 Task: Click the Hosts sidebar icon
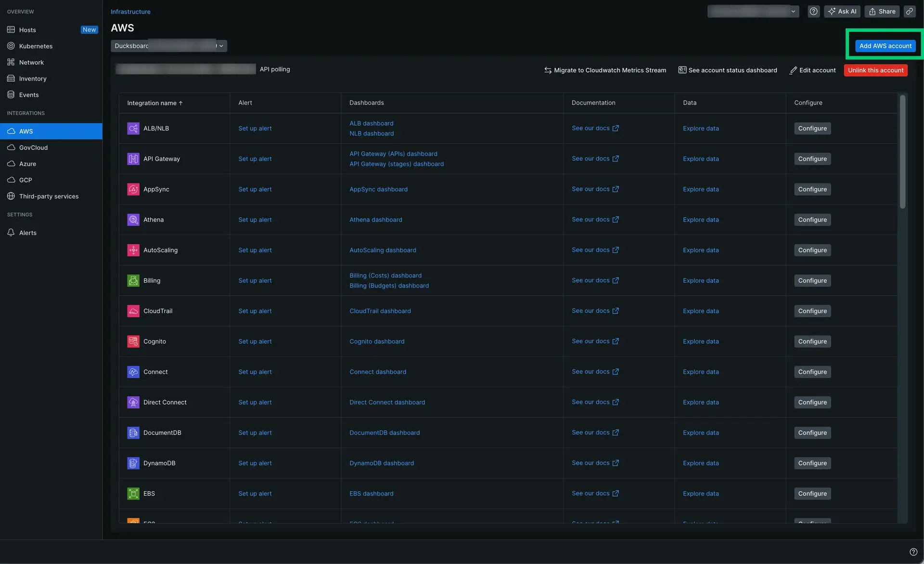(11, 30)
